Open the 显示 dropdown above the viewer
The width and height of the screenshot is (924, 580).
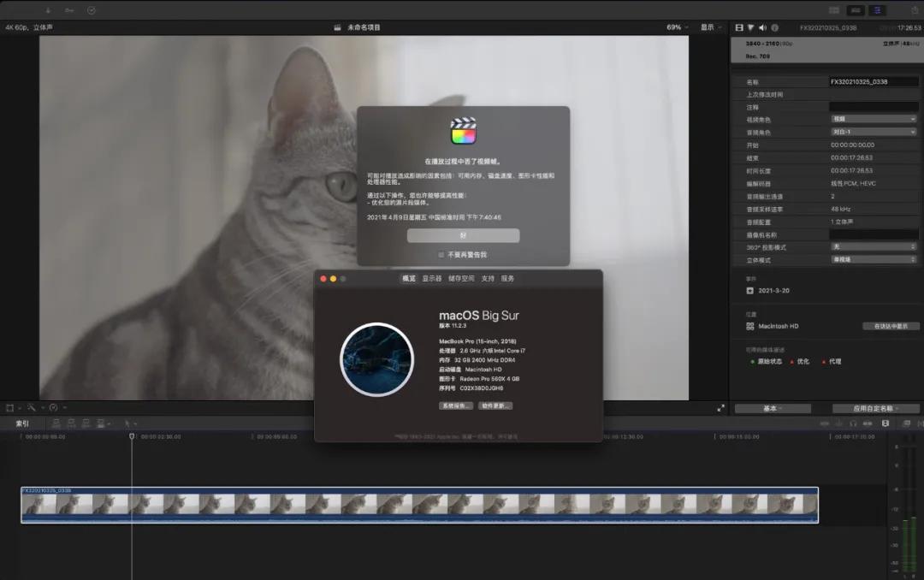click(x=709, y=27)
